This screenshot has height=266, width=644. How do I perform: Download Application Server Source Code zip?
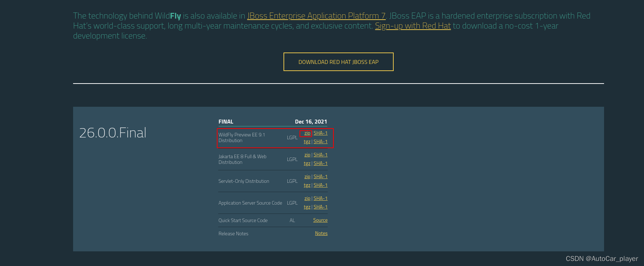307,199
